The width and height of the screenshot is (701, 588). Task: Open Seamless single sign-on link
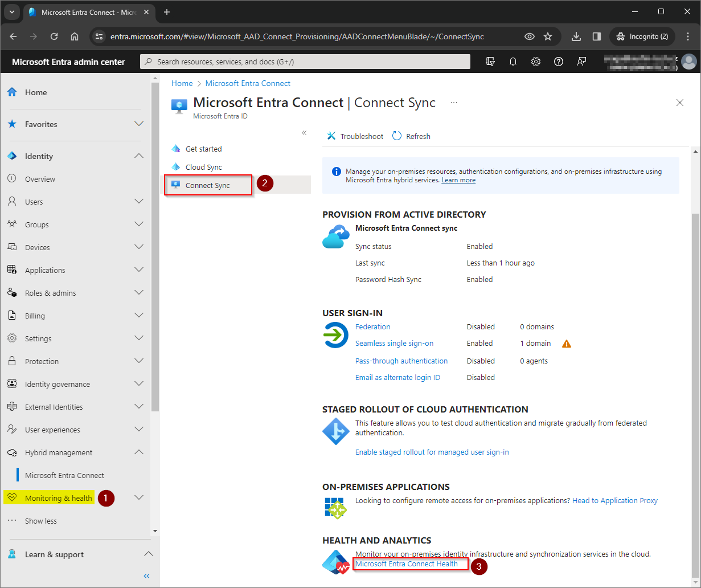click(x=394, y=344)
